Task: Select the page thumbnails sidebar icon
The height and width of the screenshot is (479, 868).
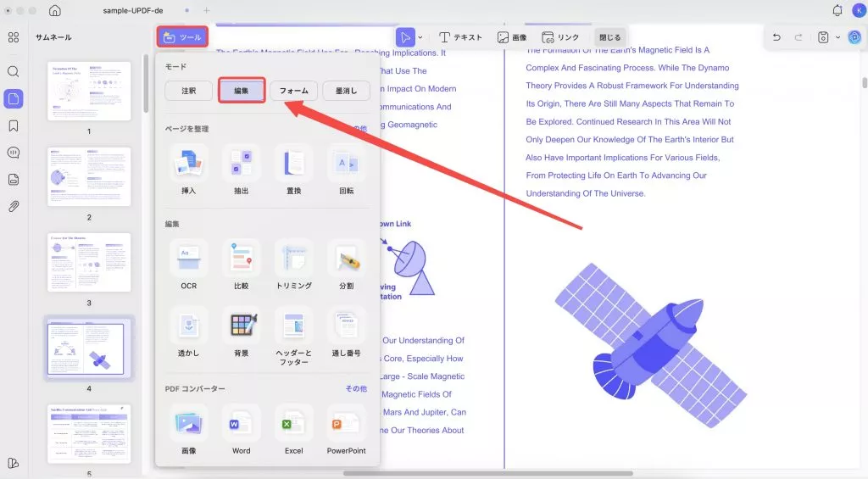Action: point(14,98)
